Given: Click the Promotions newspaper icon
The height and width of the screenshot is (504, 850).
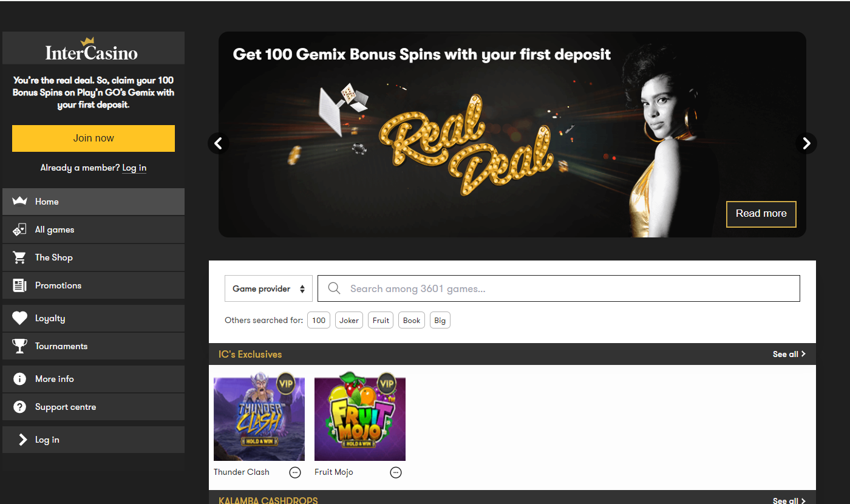Looking at the screenshot, I should 19,285.
